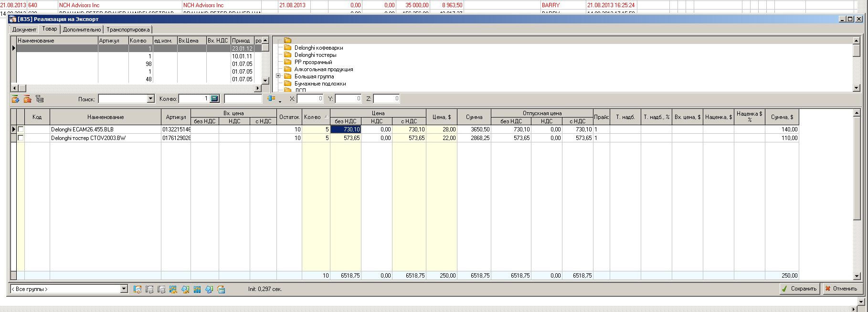This screenshot has width=868, height=312.
Task: Click the Сохранить button
Action: [799, 289]
